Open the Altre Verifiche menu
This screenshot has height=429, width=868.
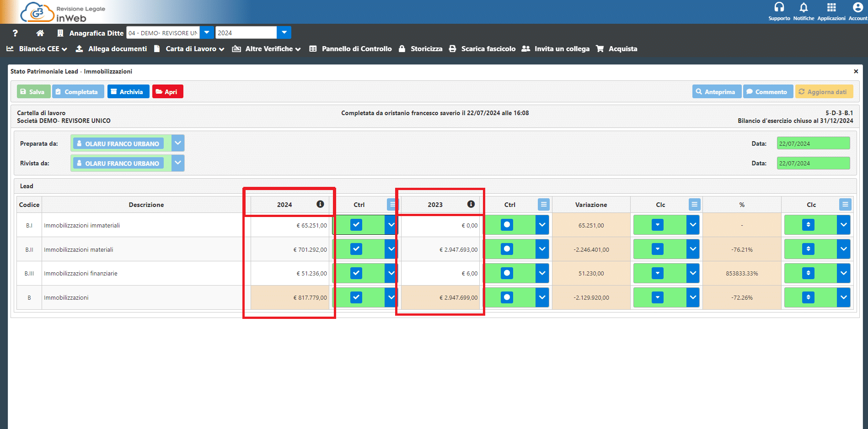pyautogui.click(x=267, y=49)
